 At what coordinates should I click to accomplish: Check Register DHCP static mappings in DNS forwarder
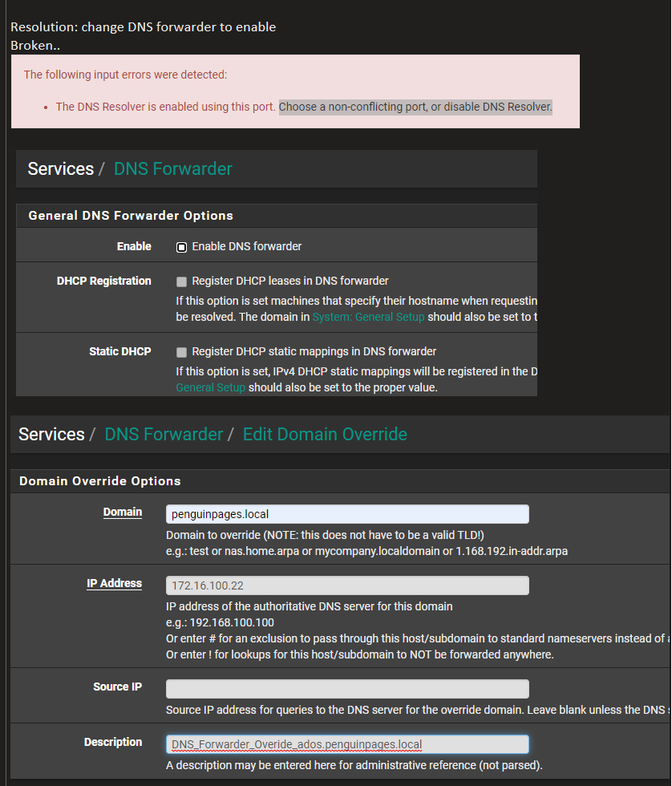181,352
